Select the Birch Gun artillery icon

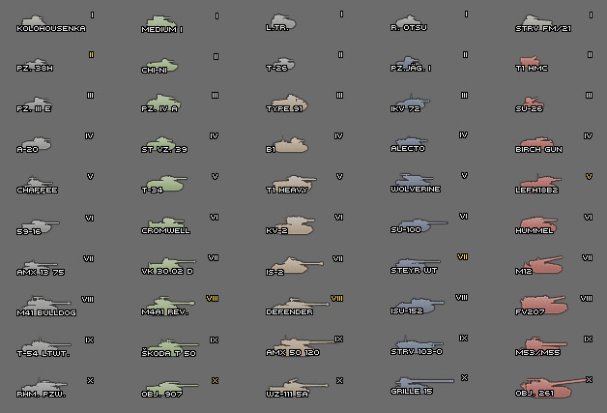(x=537, y=144)
